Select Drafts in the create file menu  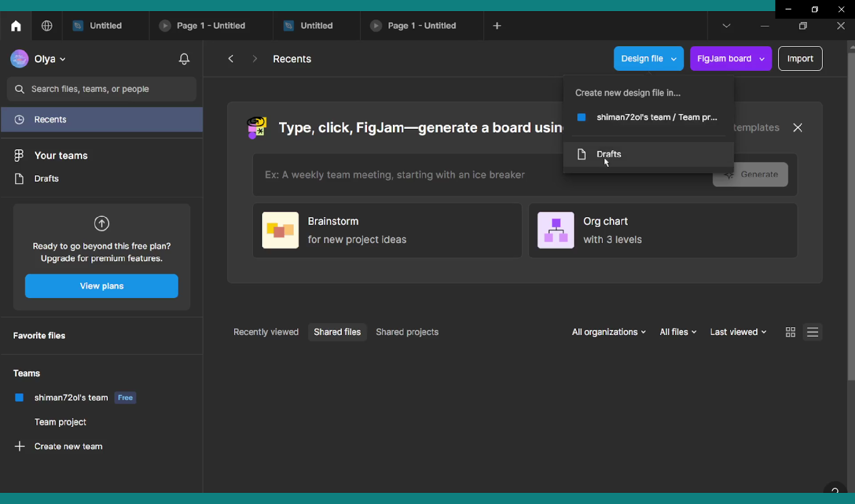pyautogui.click(x=648, y=154)
